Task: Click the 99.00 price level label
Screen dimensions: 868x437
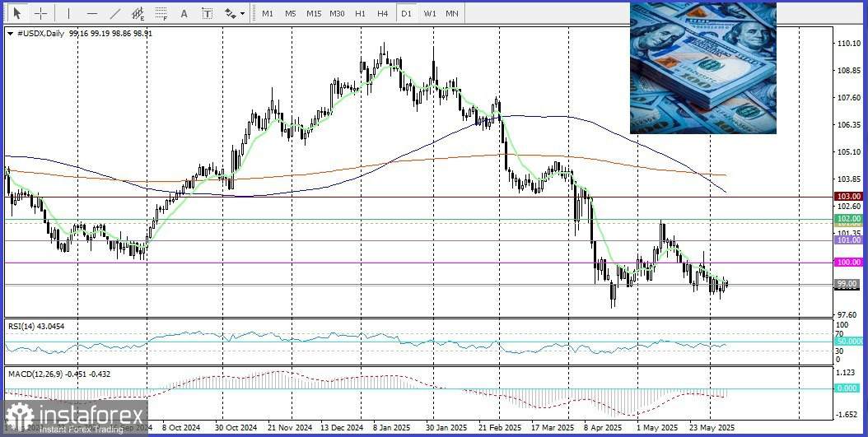Action: [847, 284]
